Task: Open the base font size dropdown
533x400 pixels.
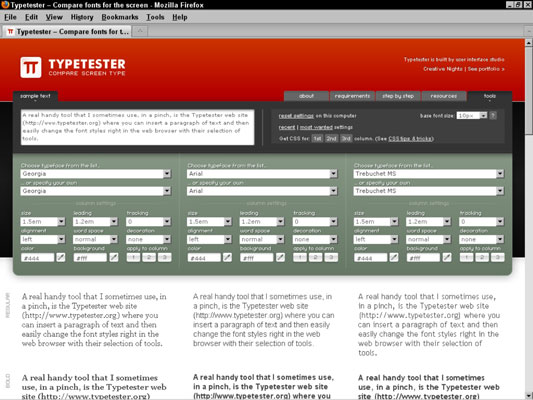Action: click(x=483, y=116)
